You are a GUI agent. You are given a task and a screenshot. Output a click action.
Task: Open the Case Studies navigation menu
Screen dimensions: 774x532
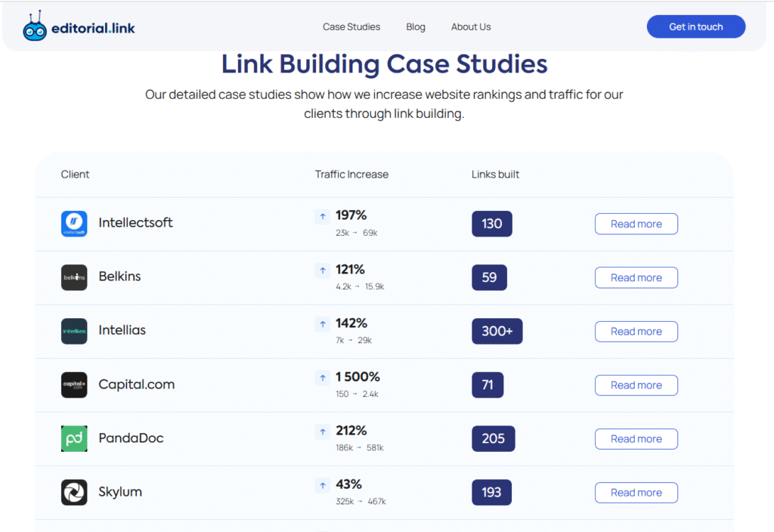(x=351, y=26)
